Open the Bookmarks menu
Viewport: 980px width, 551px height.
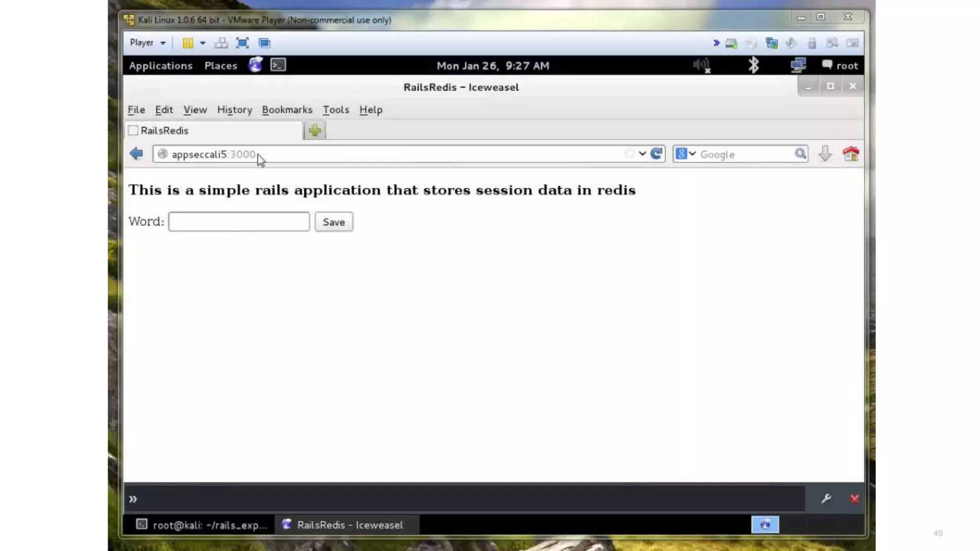coord(287,110)
